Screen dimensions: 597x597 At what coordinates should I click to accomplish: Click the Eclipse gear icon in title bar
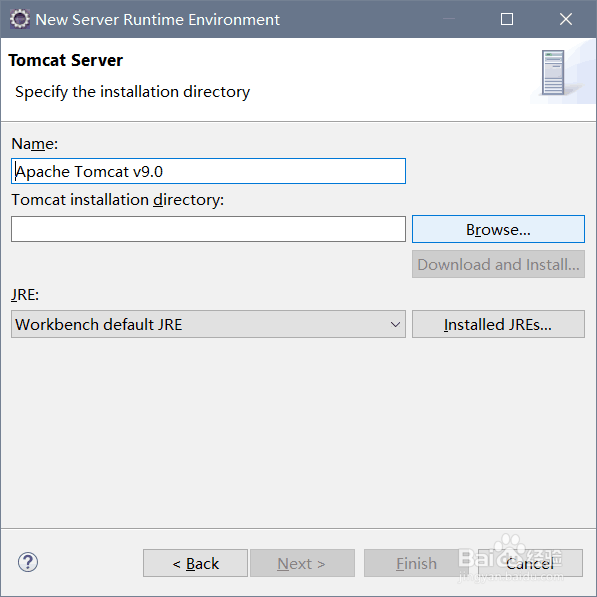click(x=19, y=19)
